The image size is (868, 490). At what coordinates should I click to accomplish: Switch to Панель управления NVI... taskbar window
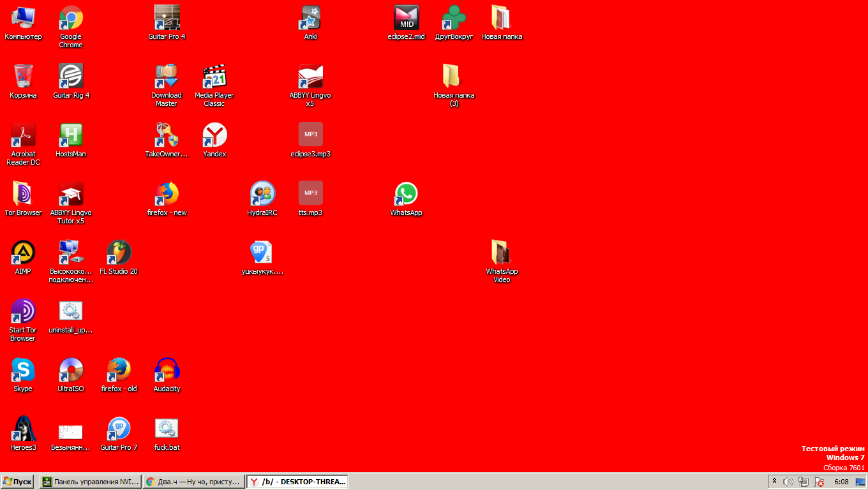click(90, 482)
